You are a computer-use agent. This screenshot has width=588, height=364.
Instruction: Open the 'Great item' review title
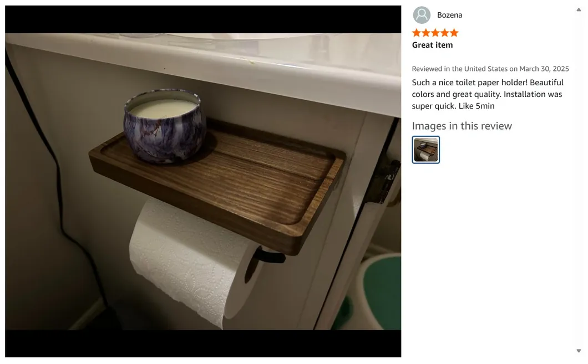pyautogui.click(x=432, y=45)
